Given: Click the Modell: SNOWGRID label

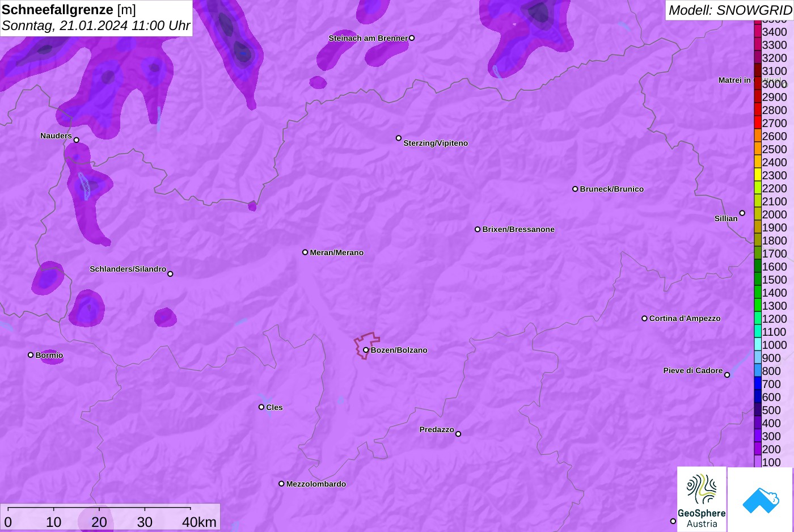Looking at the screenshot, I should [x=730, y=10].
